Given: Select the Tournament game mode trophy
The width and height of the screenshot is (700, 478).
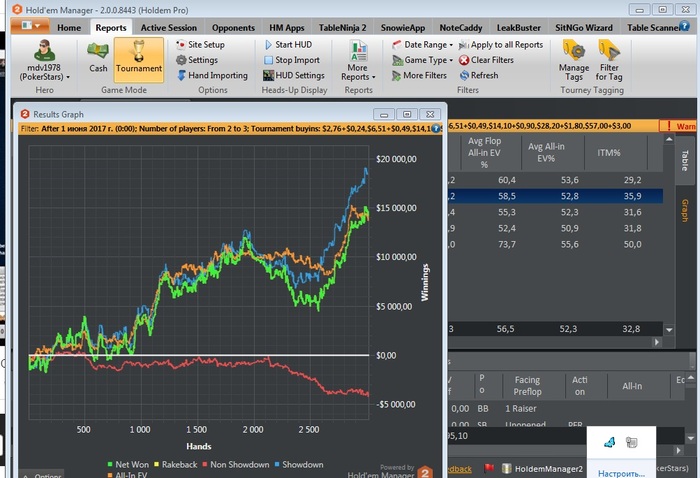Looking at the screenshot, I should tap(139, 59).
